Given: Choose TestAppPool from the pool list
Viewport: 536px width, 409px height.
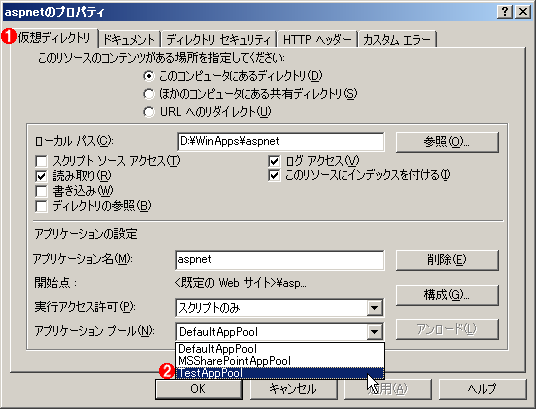Looking at the screenshot, I should click(280, 373).
